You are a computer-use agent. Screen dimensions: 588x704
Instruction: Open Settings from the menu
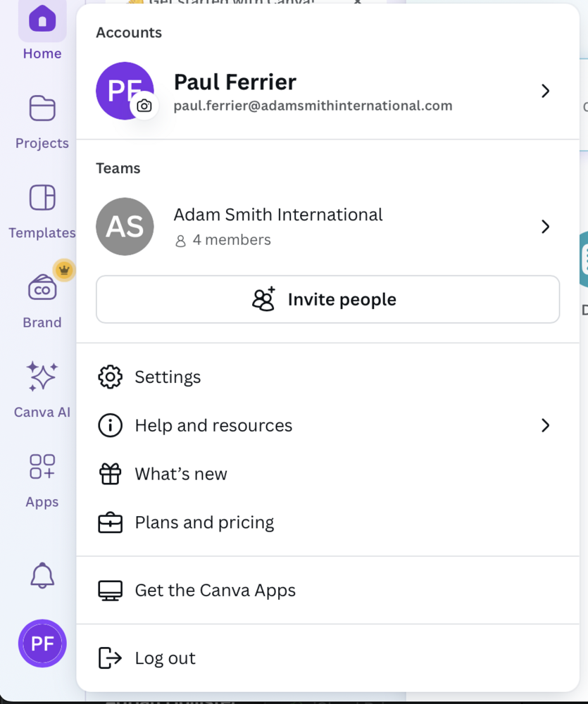(168, 377)
